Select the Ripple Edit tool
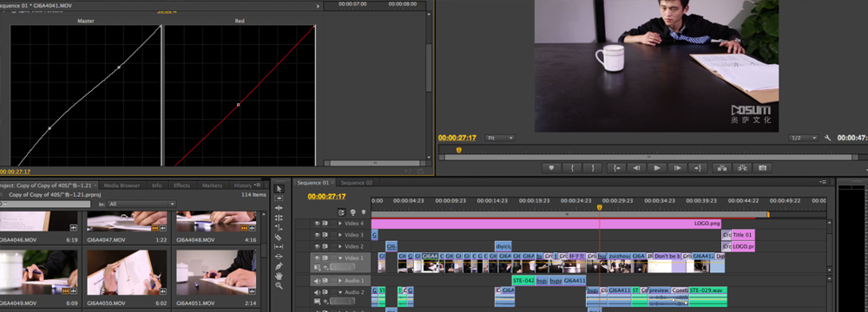This screenshot has height=312, width=868. click(x=279, y=208)
